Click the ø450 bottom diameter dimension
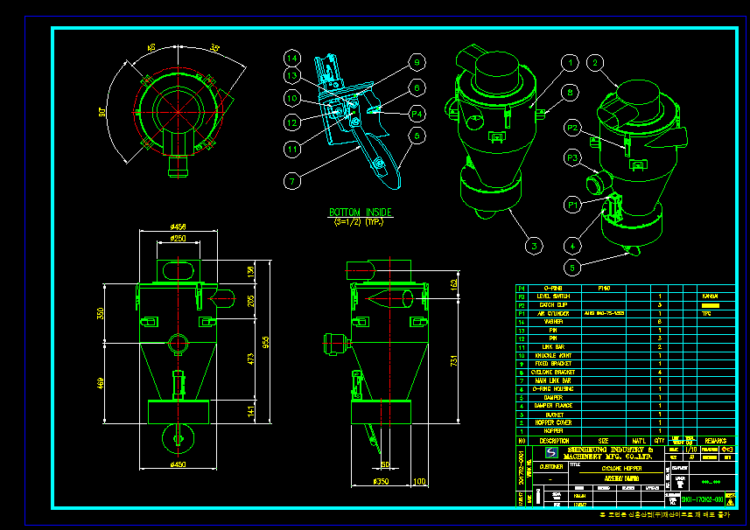This screenshot has height=530, width=750. coord(176,464)
